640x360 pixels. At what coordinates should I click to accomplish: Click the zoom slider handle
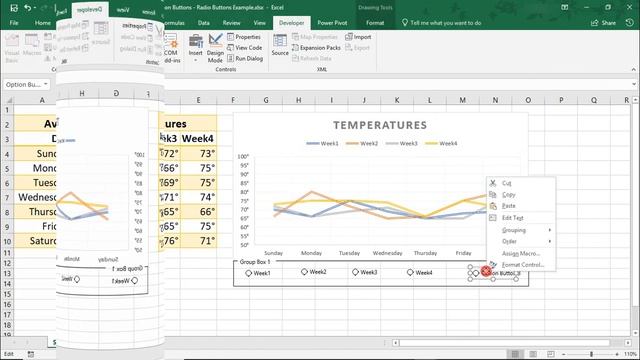point(591,354)
